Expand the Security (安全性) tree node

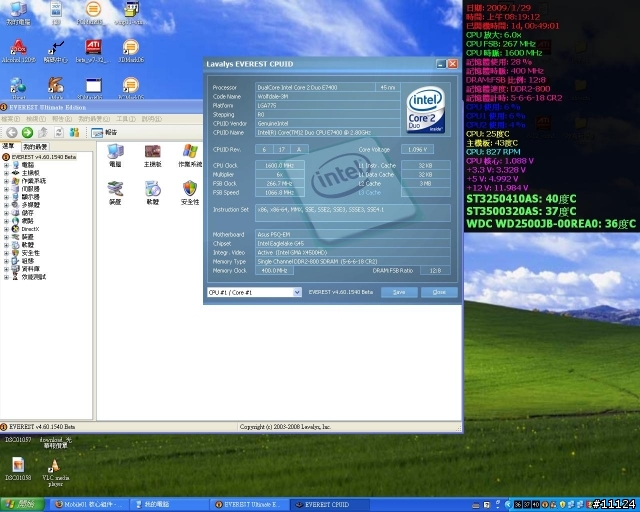(6, 253)
